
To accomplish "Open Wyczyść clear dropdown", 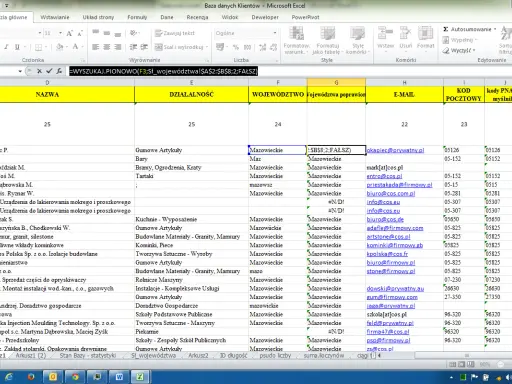I will pyautogui.click(x=459, y=50).
